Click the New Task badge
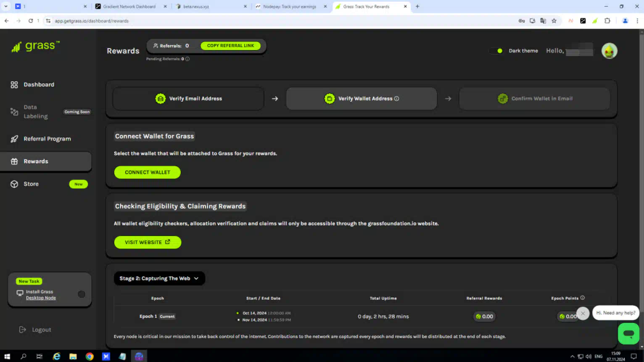This screenshot has width=644, height=362. coord(29,281)
